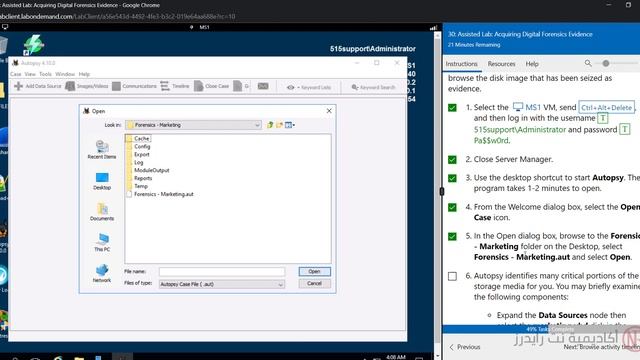The height and width of the screenshot is (360, 640).
Task: Expand the Files of type dropdown
Action: (280, 284)
